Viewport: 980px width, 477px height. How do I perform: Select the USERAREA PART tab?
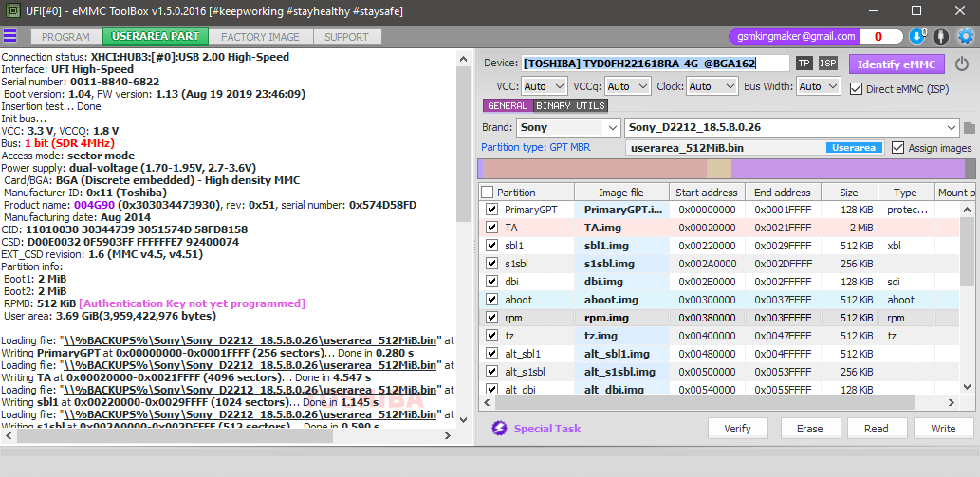point(156,36)
